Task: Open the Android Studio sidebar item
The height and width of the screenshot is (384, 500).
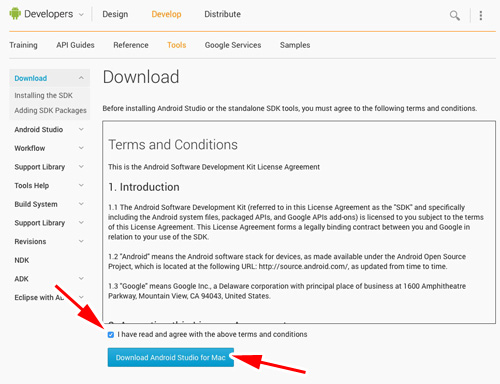Action: (39, 129)
